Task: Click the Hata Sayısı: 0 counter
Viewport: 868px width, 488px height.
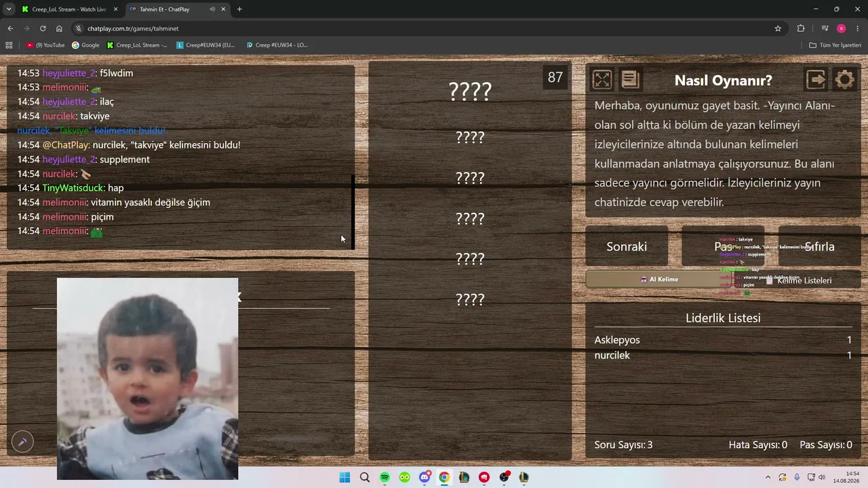Action: click(x=758, y=445)
